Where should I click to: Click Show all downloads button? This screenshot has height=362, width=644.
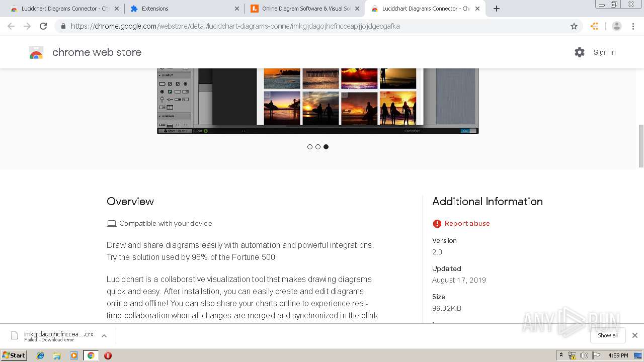point(607,335)
